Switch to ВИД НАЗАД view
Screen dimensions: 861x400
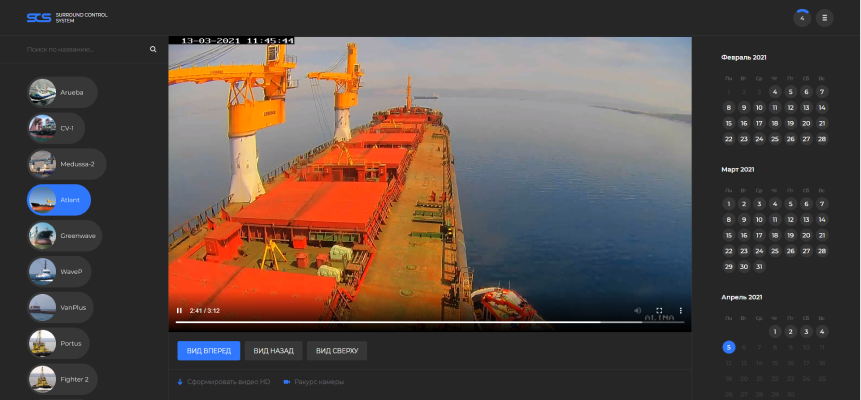pyautogui.click(x=273, y=351)
